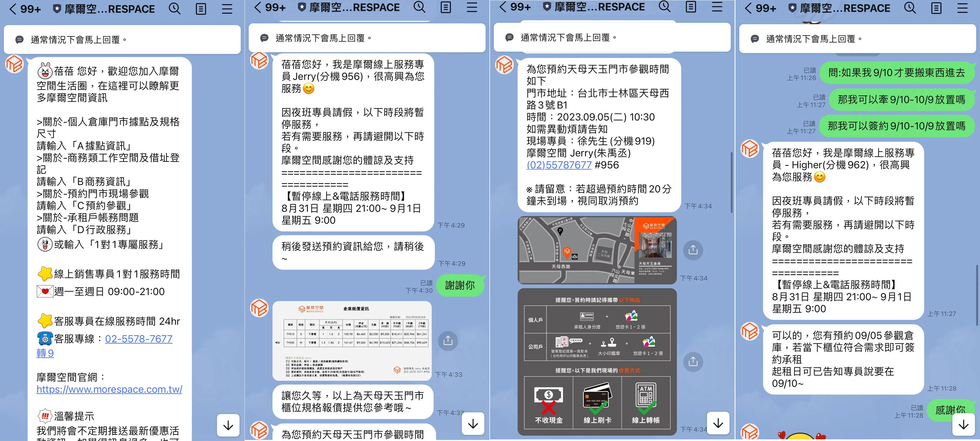Screen dimensions: 980x441
Task: Tap back arrow in third chat panel
Action: pos(503,6)
